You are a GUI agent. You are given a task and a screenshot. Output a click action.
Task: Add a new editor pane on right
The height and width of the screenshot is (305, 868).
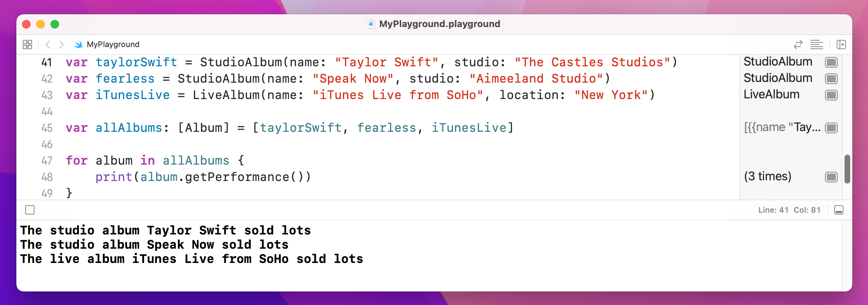pyautogui.click(x=841, y=45)
